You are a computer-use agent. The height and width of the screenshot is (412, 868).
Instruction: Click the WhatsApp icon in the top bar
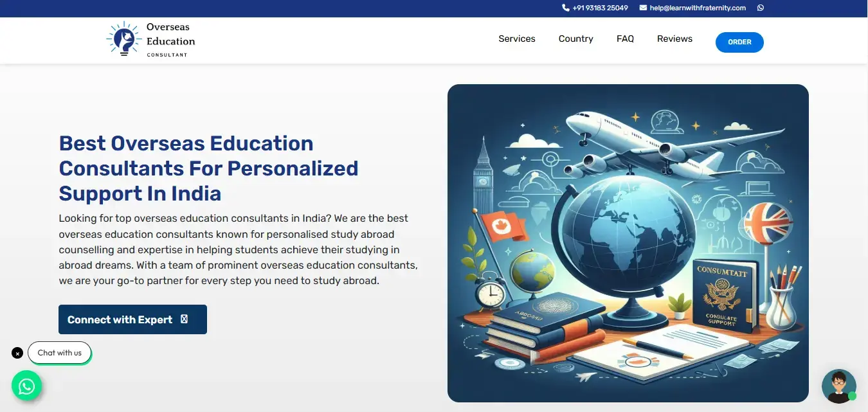tap(760, 8)
